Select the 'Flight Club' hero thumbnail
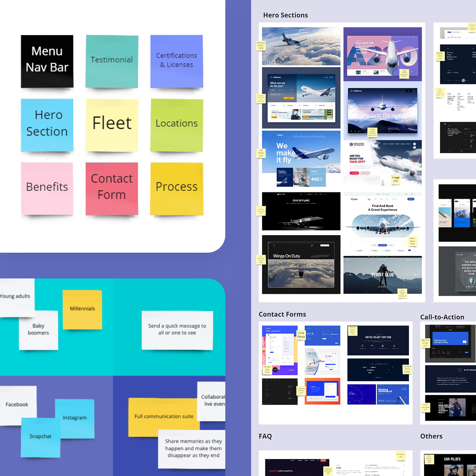 [x=382, y=275]
